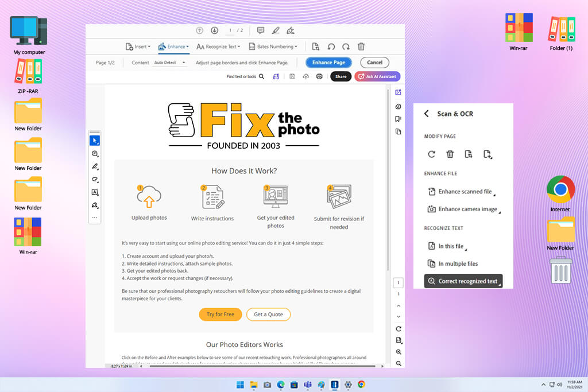Click the page number field showing 1
Viewport: 588px width, 392px height.
point(230,30)
